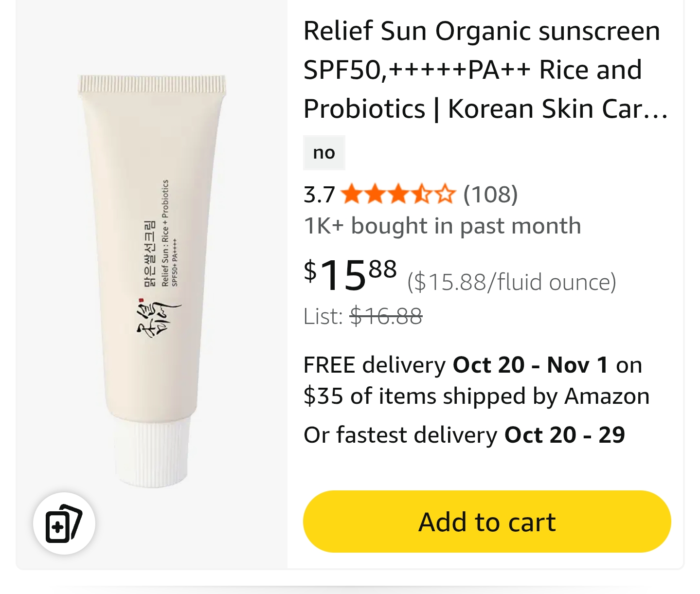Tap "1K+ bought in past month" text
The width and height of the screenshot is (700, 594).
point(442,226)
